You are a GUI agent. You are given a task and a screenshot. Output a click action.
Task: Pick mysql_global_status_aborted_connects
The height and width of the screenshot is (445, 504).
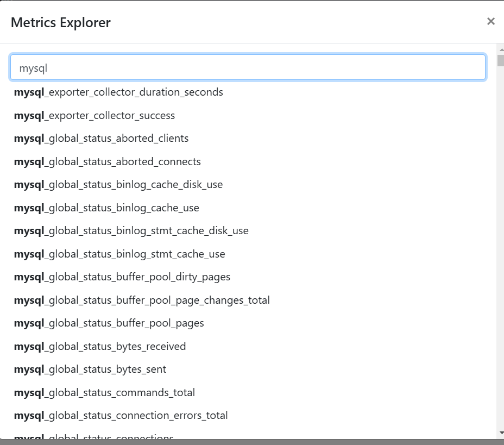coord(108,162)
